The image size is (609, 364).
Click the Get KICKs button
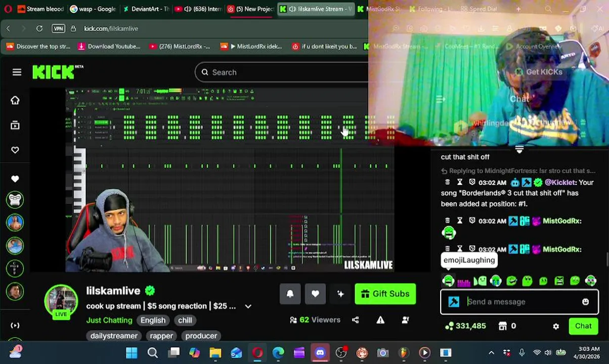pyautogui.click(x=539, y=72)
